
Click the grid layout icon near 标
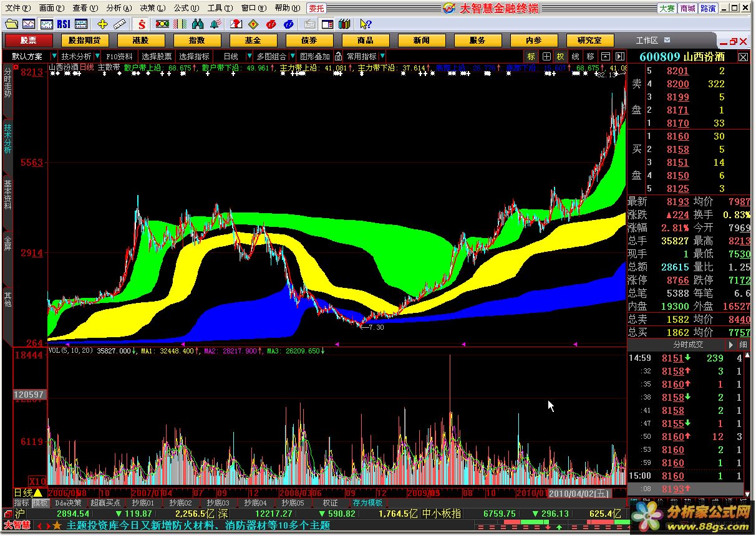[x=546, y=56]
